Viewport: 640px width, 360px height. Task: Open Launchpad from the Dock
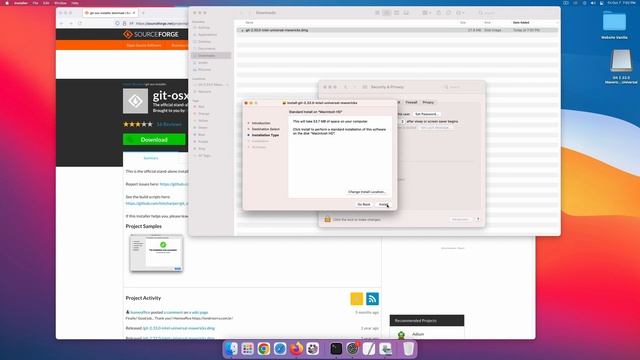(247, 349)
